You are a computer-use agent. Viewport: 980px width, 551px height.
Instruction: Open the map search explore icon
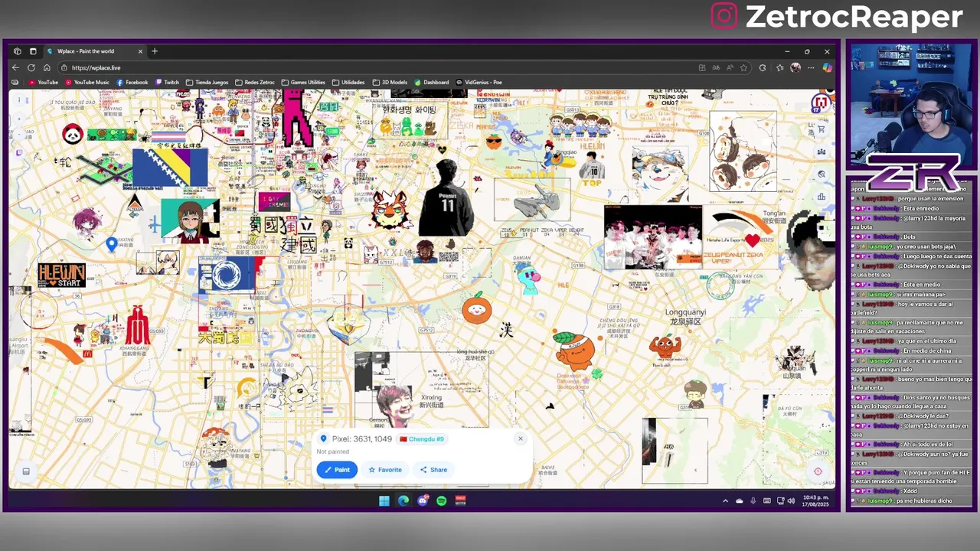[821, 174]
